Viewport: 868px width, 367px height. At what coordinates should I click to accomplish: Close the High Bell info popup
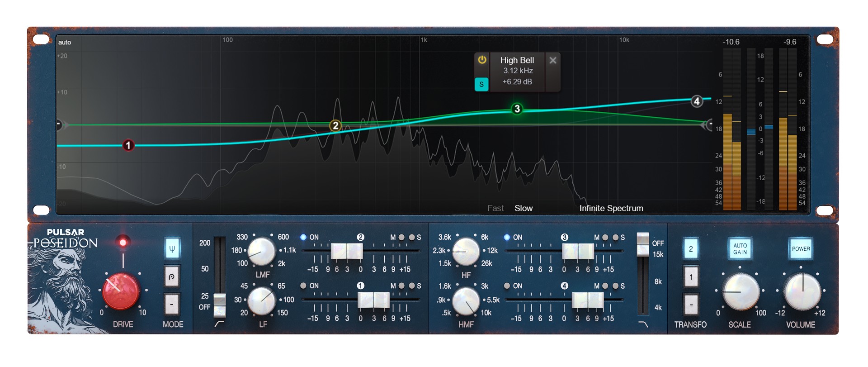(552, 60)
